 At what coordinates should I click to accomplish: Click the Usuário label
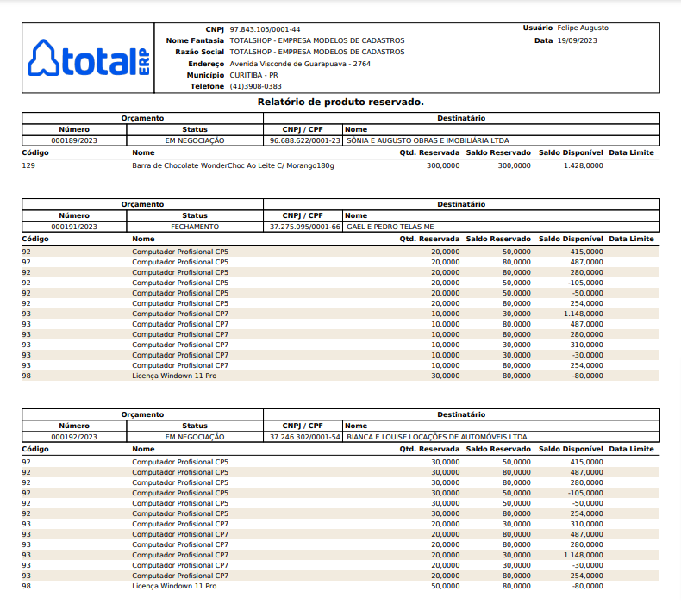[x=538, y=28]
